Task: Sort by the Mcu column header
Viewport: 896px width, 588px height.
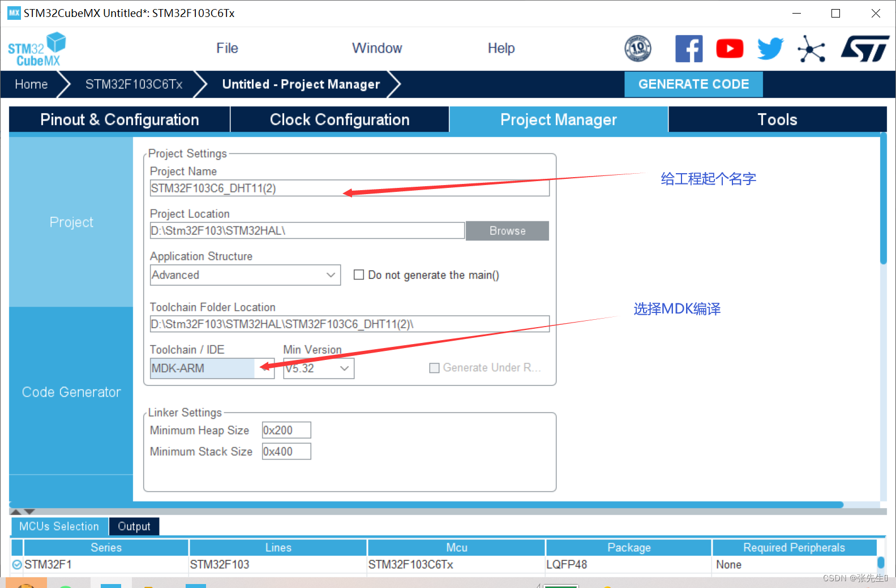Action: [x=456, y=547]
